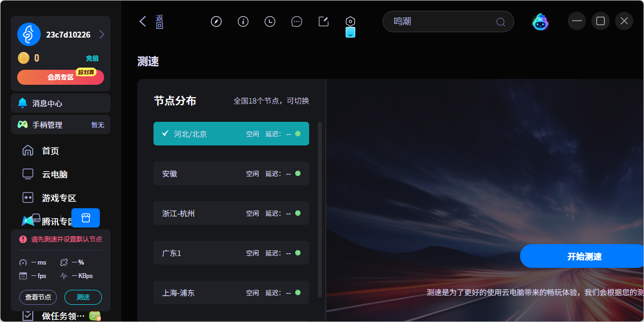Click the 测速 button in sidebar
The width and height of the screenshot is (644, 322).
click(x=83, y=297)
